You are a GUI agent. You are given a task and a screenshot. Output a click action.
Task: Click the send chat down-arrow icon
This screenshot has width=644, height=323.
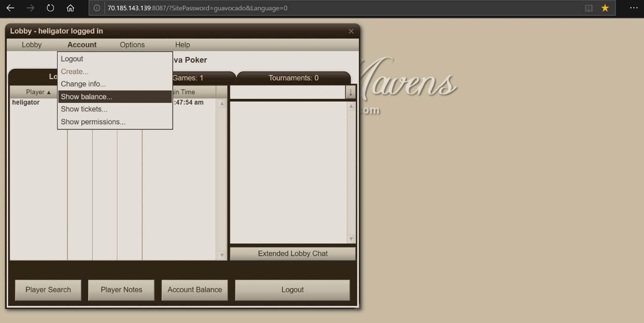[350, 92]
